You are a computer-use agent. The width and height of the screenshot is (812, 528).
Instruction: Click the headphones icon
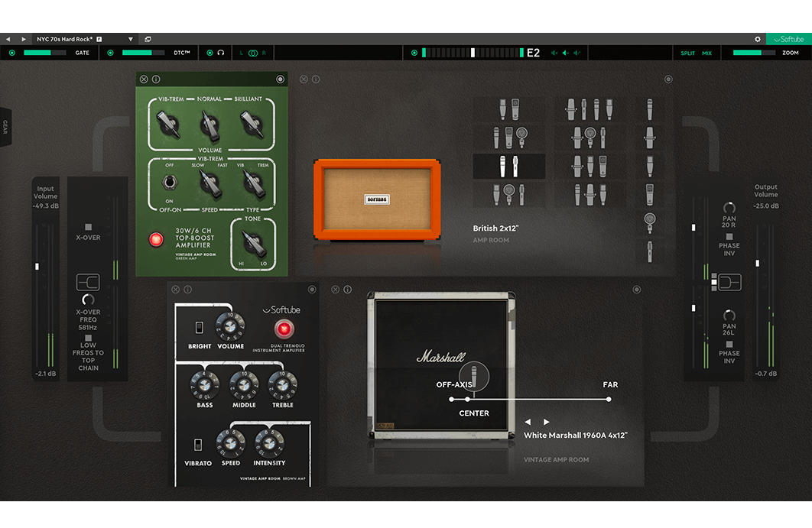coord(221,53)
